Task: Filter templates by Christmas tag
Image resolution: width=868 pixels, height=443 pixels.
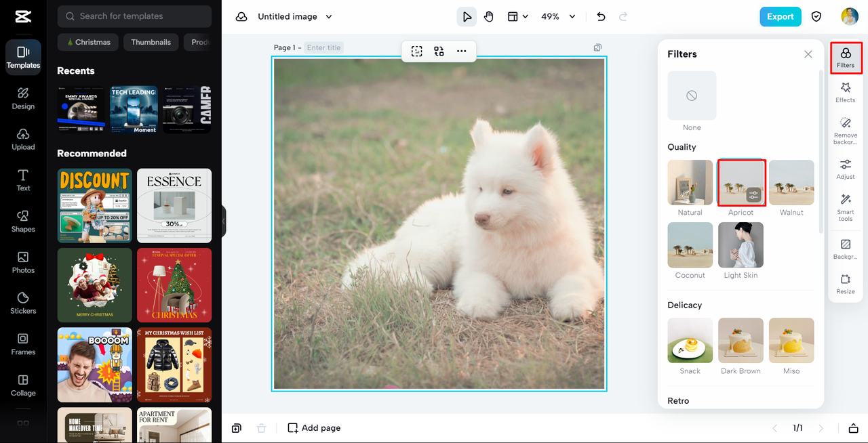Action: (x=88, y=42)
